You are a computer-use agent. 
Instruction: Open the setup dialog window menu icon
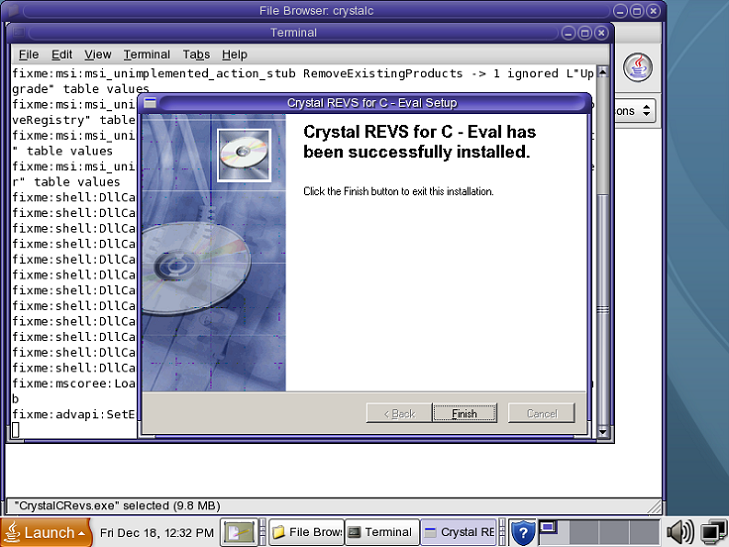pos(150,103)
